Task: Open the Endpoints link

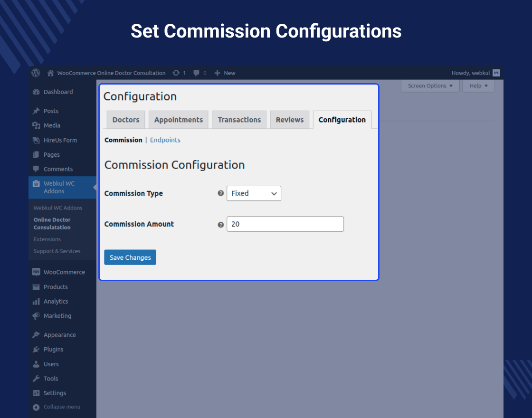Action: coord(165,140)
